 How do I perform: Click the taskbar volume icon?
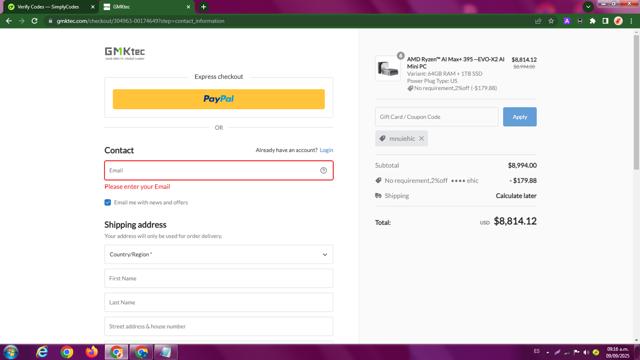click(586, 352)
